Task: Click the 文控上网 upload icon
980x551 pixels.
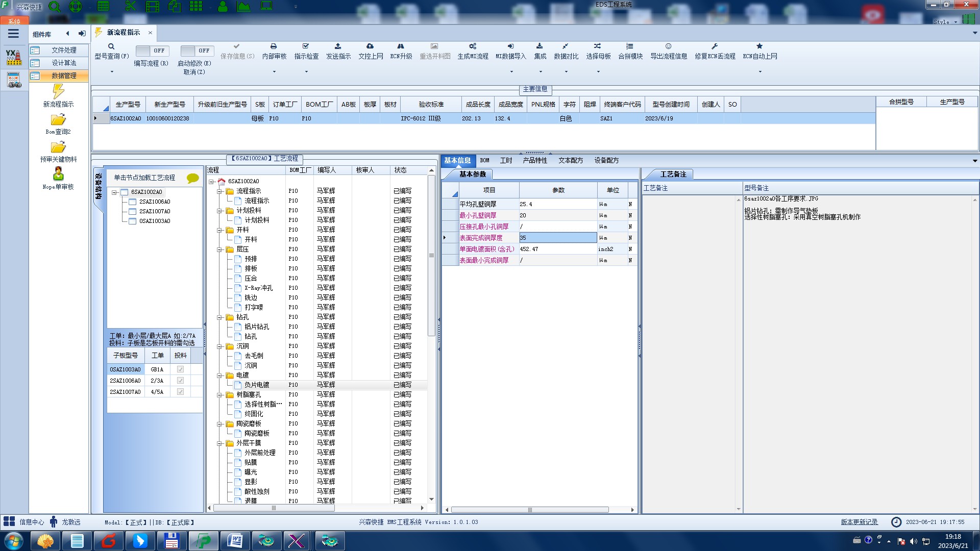Action: [370, 46]
